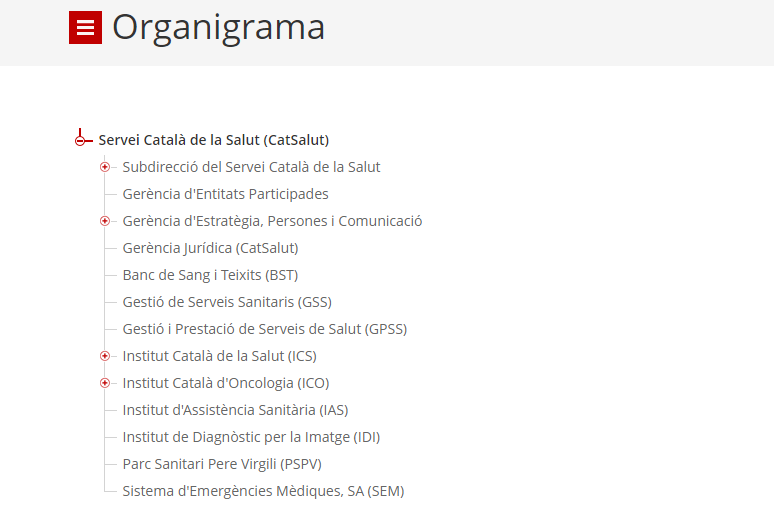Select Gestió de Serveis Sanitaris (GSS)
The height and width of the screenshot is (525, 774).
point(227,302)
